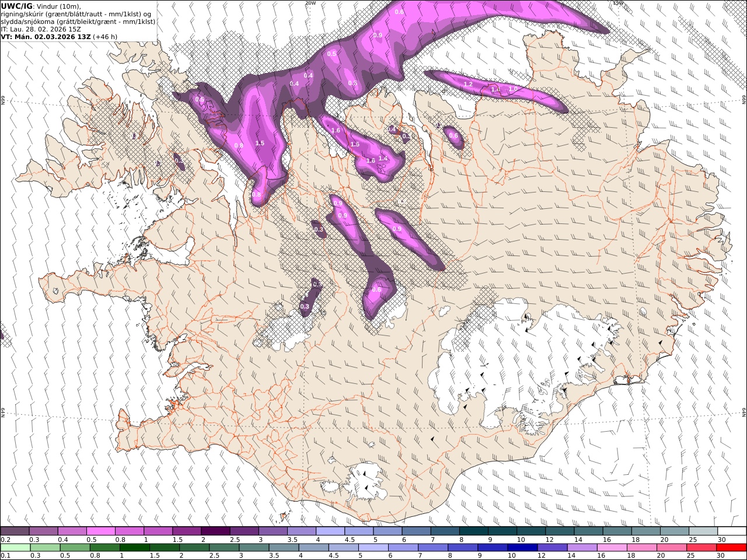Click the '15W' longitude label at top
Viewport: 747px width, 560px height.
pyautogui.click(x=618, y=3)
